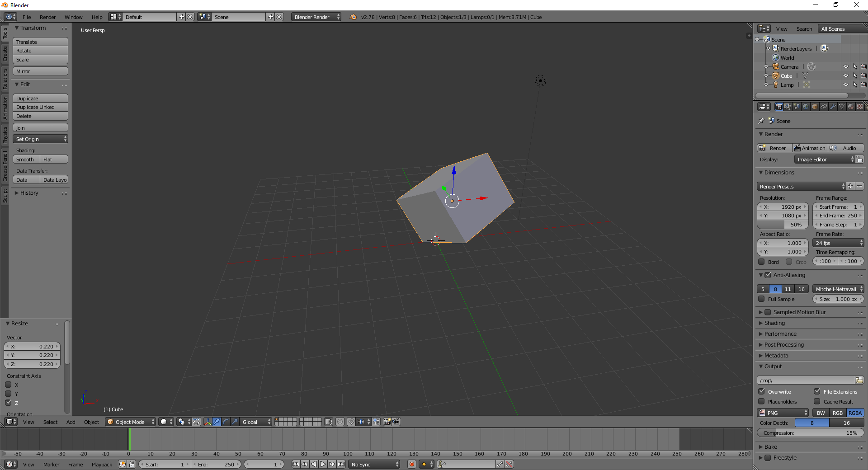Open the Window menu
868x470 pixels.
point(73,17)
